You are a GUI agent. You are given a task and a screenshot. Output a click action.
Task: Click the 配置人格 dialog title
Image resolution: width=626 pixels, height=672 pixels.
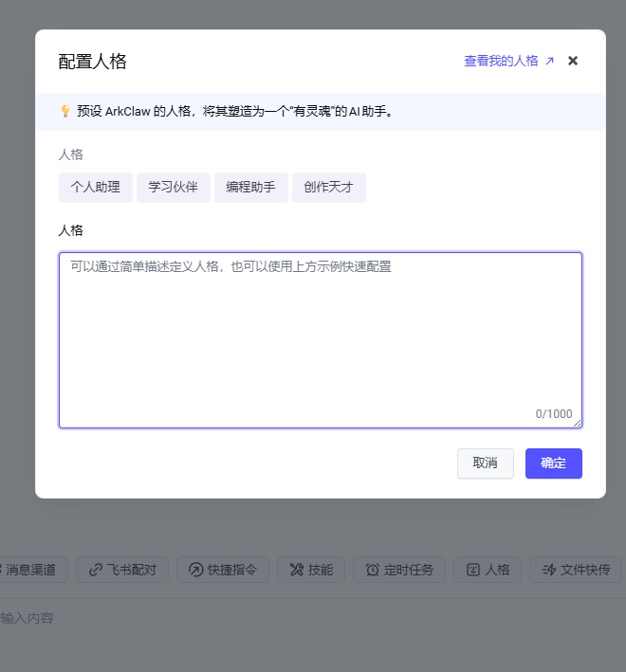pos(93,62)
